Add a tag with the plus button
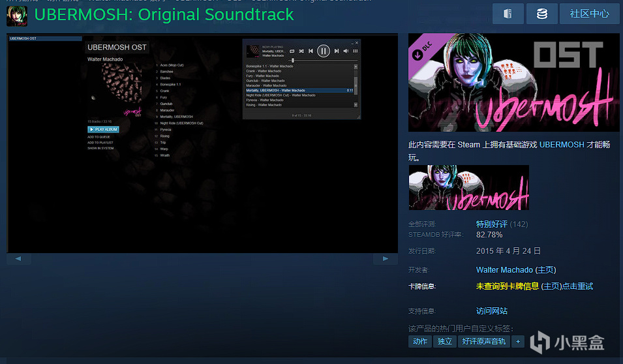 click(x=518, y=341)
